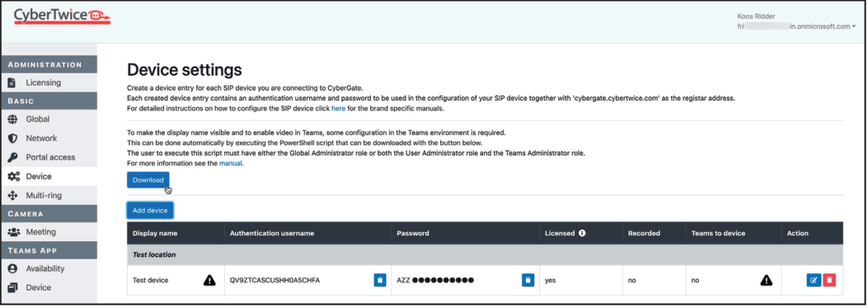
Task: Select the Test location group row
Action: point(485,255)
